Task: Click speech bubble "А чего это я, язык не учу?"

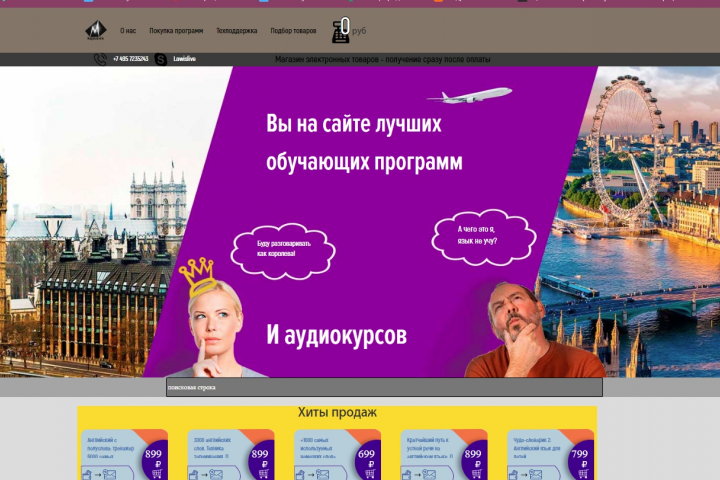Action: pos(484,237)
